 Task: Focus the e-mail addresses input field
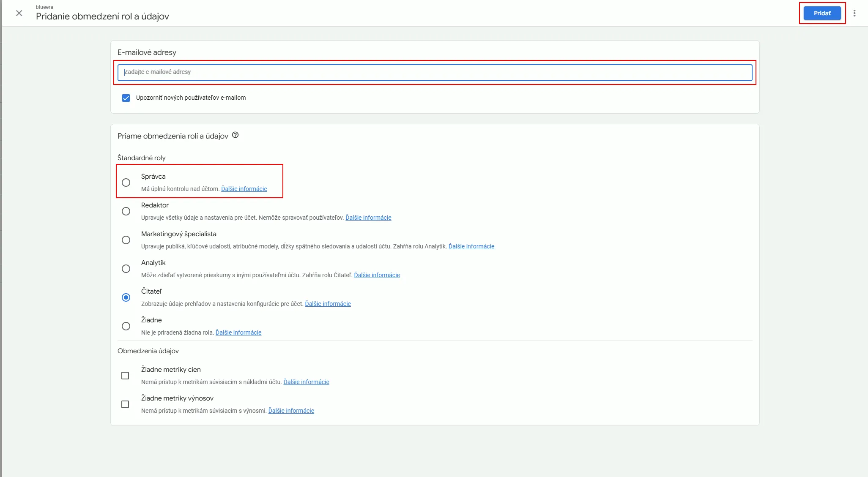point(435,72)
